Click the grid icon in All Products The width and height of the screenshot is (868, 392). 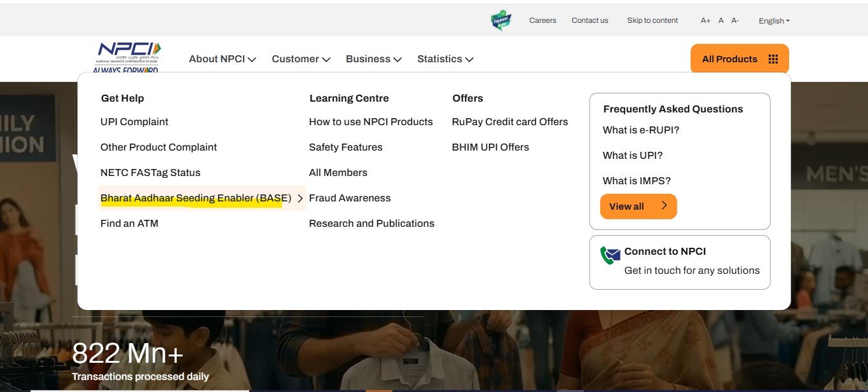coord(773,59)
